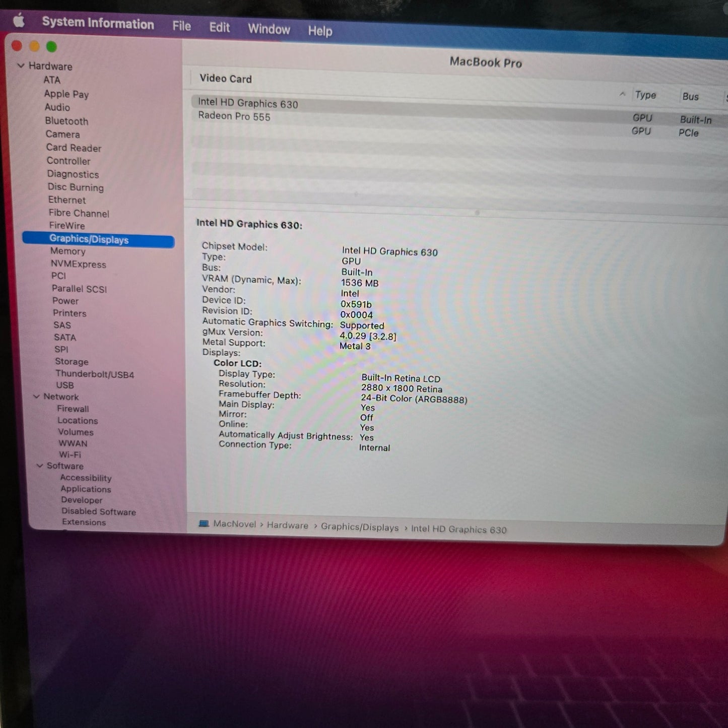The height and width of the screenshot is (728, 728).
Task: Select USB in the sidebar
Action: 65,385
